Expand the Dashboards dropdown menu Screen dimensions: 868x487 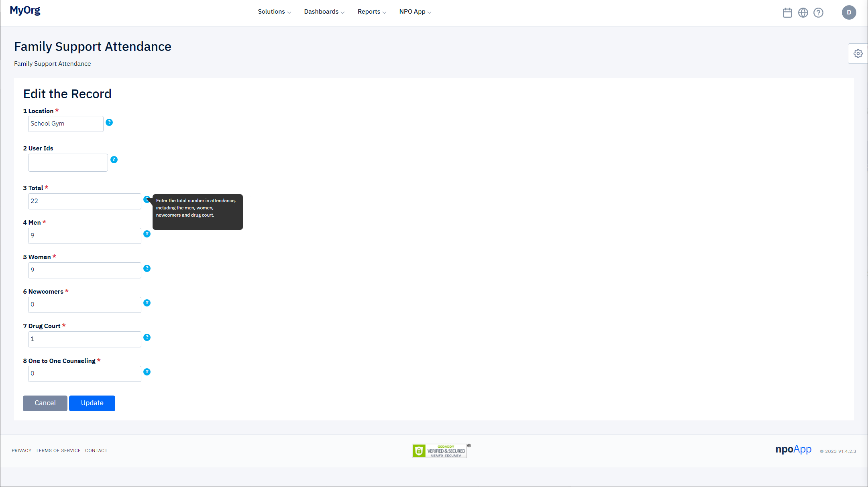(324, 12)
